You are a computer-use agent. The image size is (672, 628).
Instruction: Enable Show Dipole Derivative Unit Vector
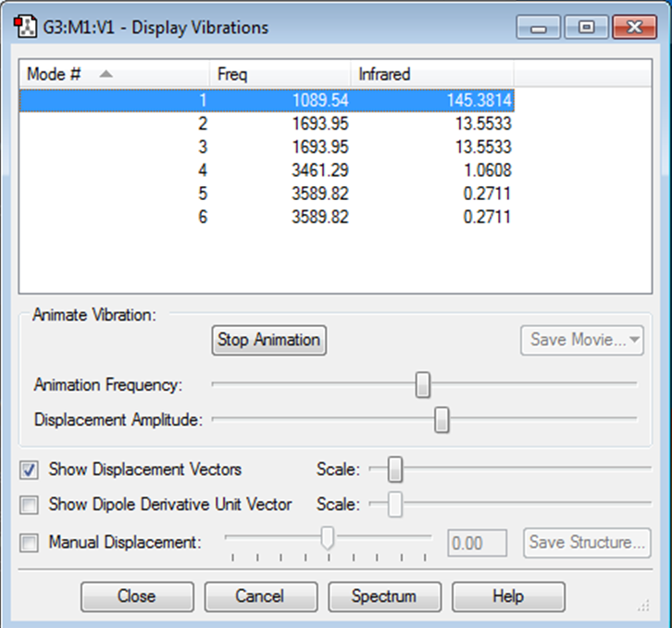coord(29,505)
